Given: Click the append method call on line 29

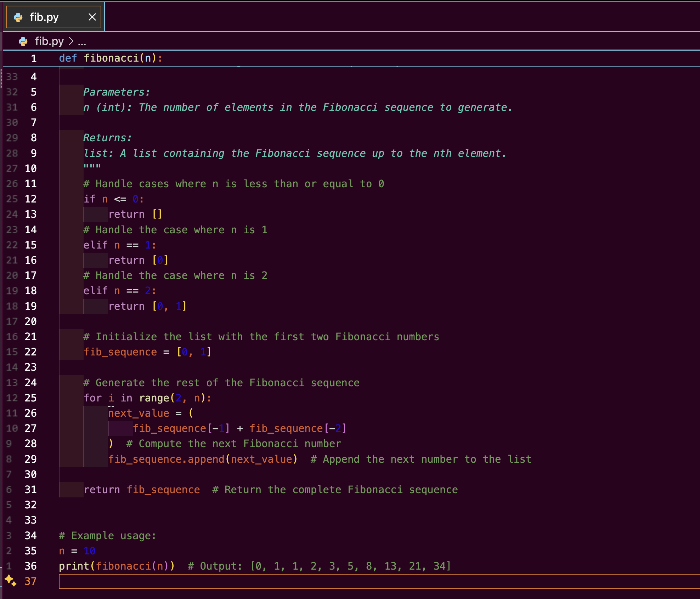Looking at the screenshot, I should point(206,459).
